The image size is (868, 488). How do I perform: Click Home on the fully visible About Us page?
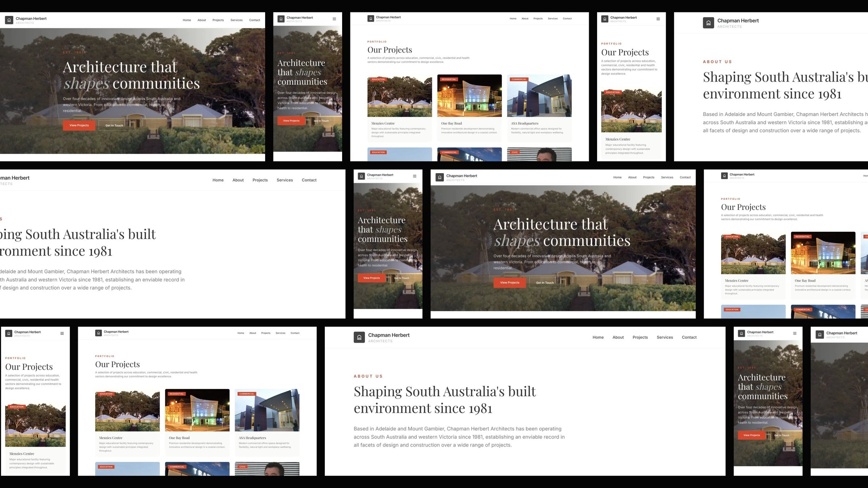(598, 337)
